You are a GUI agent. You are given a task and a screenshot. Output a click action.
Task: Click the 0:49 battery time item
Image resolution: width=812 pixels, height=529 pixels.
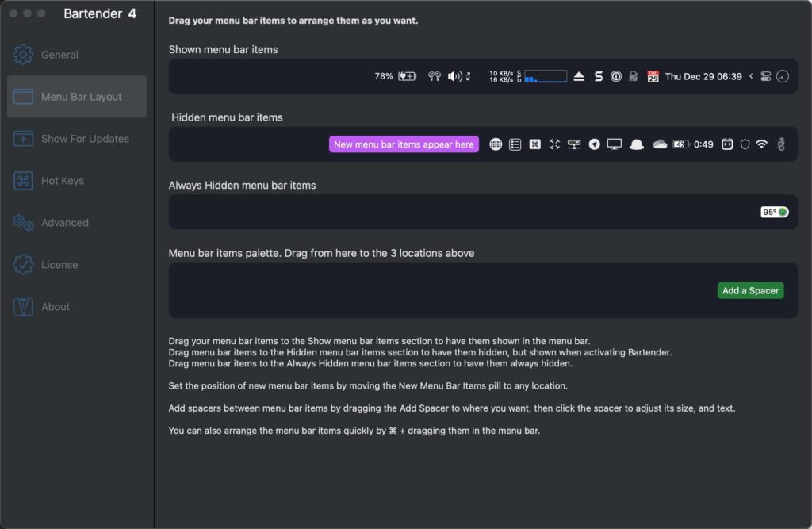[693, 144]
